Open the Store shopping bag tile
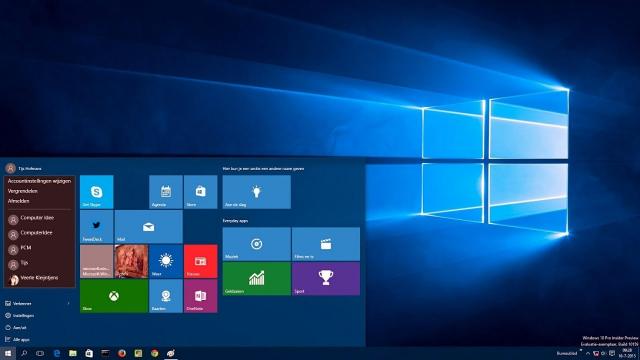This screenshot has width=640, height=360. 200,192
